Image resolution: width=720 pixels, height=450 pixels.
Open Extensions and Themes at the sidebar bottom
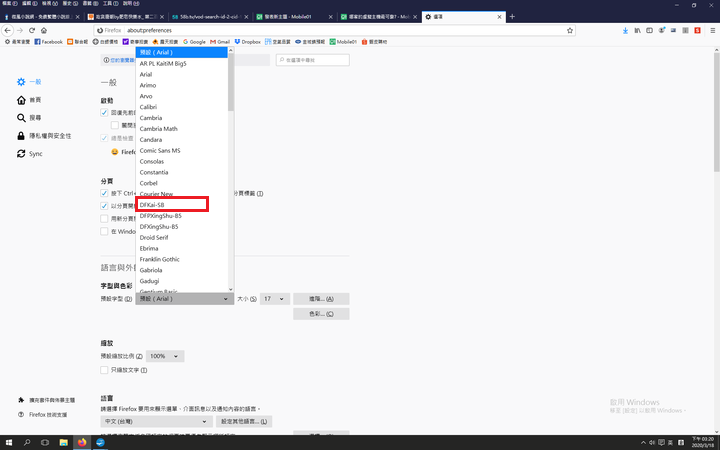coord(47,400)
